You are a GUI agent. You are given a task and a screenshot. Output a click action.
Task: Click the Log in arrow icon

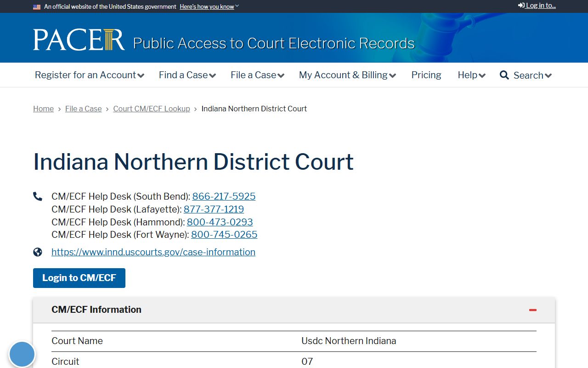(521, 6)
